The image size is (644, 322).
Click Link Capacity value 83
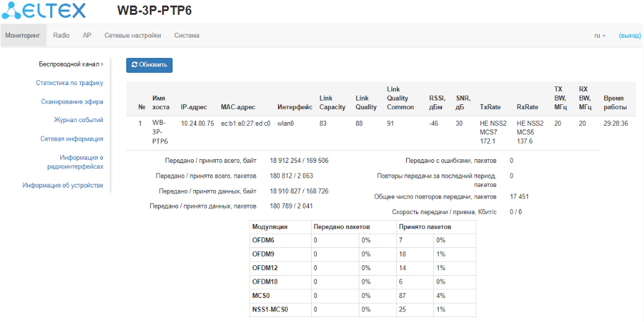click(323, 123)
